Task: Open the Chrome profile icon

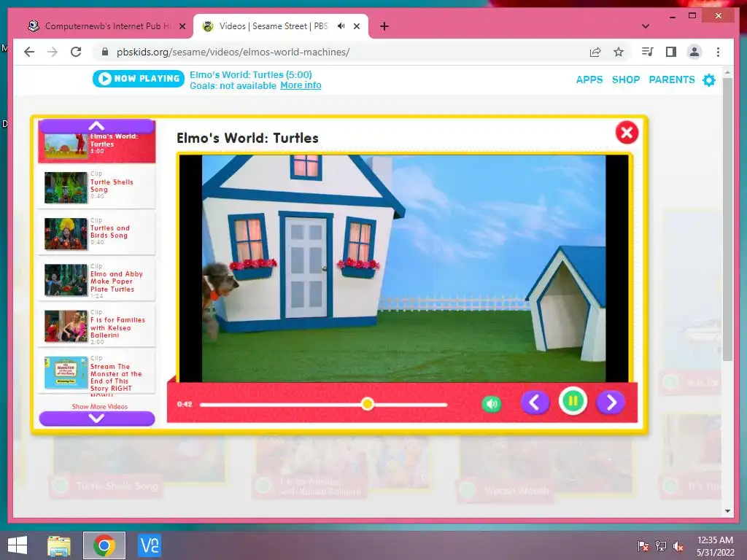Action: tap(694, 52)
